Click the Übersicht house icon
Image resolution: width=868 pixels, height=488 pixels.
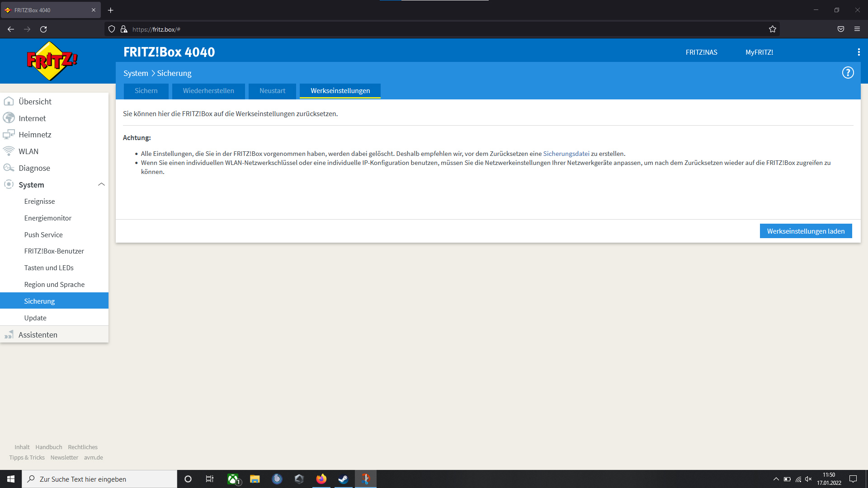[9, 101]
